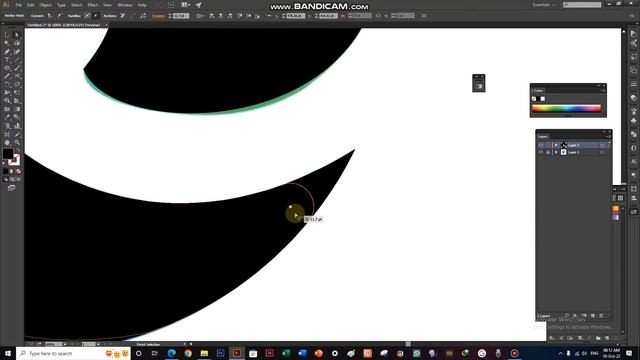This screenshot has width=640, height=360.
Task: Select the Pen tool
Action: (x=7, y=52)
